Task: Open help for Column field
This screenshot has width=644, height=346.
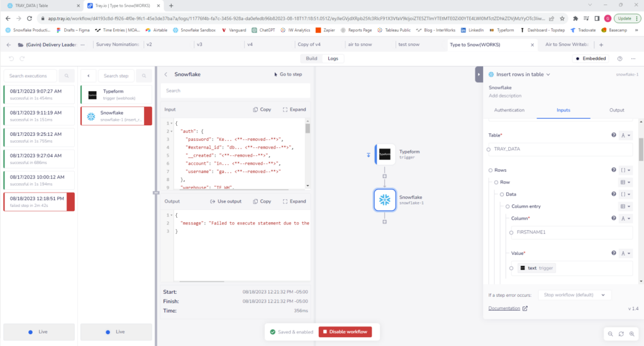Action: pos(614,218)
